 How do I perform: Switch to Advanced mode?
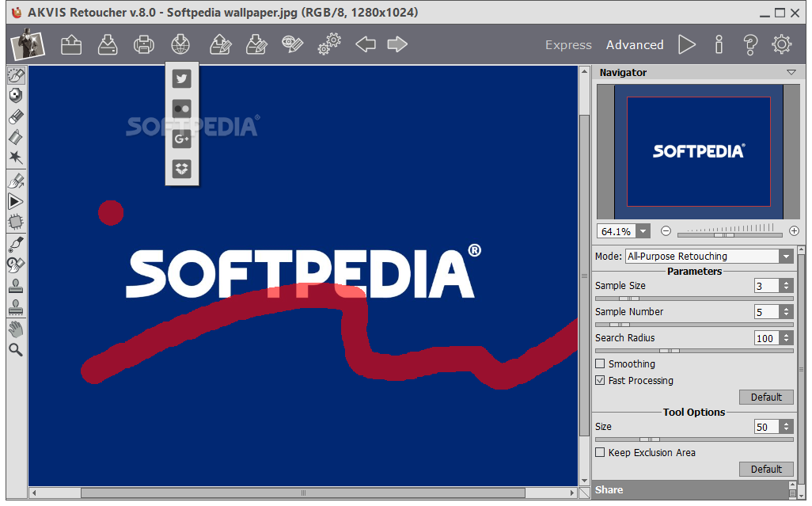635,45
